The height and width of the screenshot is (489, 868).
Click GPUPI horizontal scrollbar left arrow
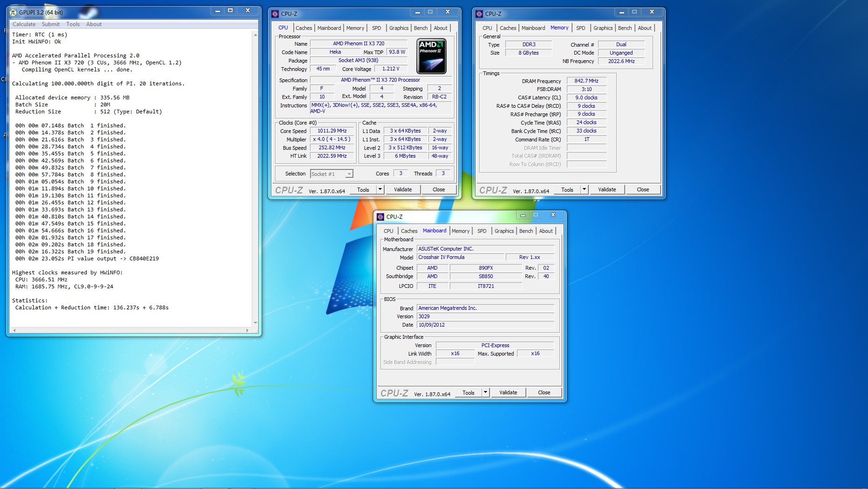14,330
